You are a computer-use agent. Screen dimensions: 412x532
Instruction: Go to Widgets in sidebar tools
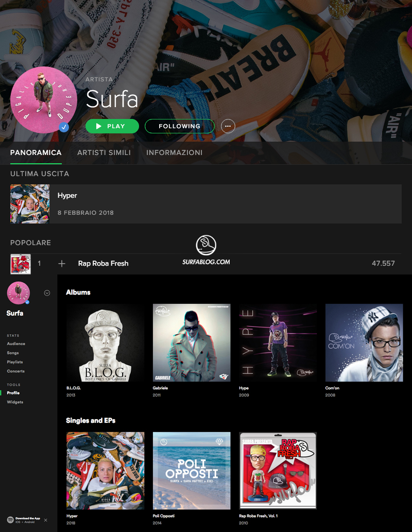pos(15,402)
